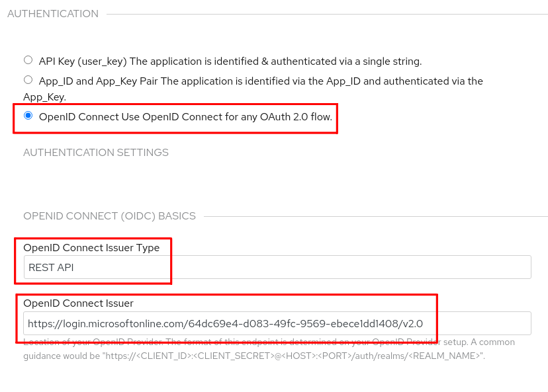Select the login.microsoftonline.com issuer URL
This screenshot has height=392, width=548.
point(224,323)
